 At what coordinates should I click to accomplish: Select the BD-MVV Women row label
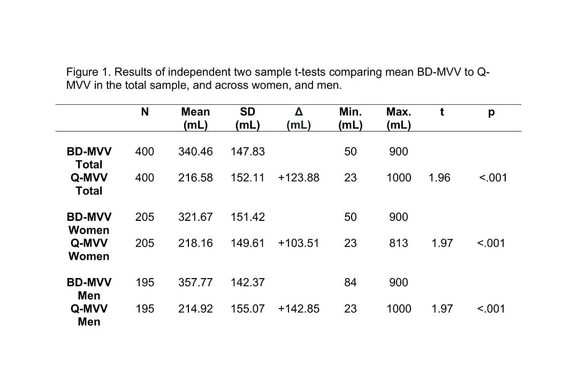89,223
